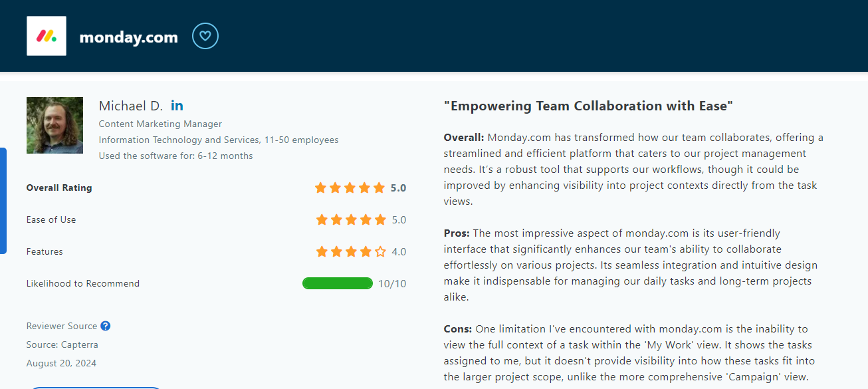
Task: Click the first Features rating star
Action: tap(322, 251)
